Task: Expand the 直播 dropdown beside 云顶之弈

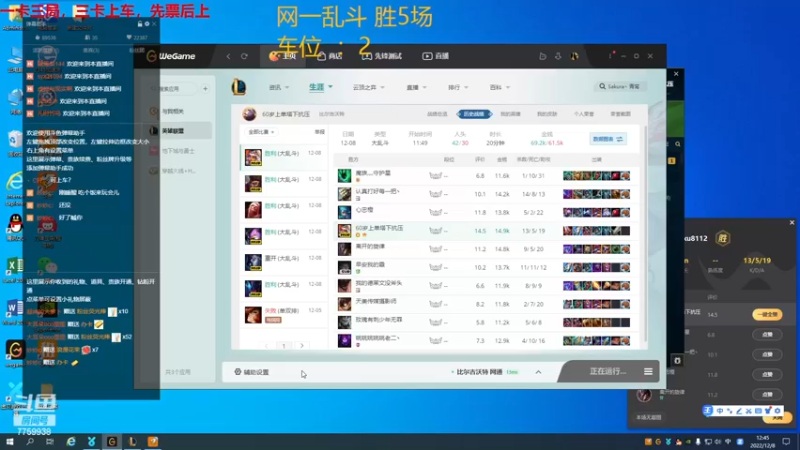Action: tap(416, 87)
